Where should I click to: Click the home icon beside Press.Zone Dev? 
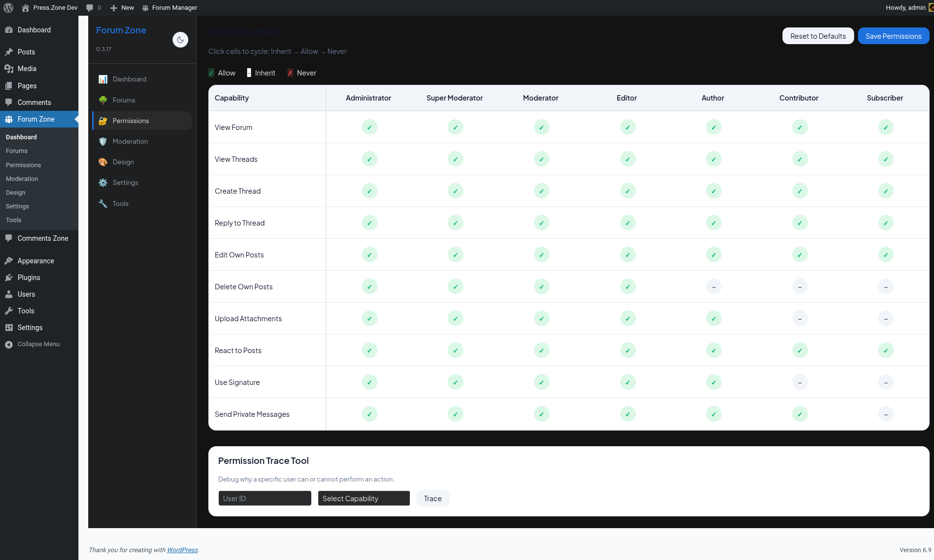(x=25, y=8)
